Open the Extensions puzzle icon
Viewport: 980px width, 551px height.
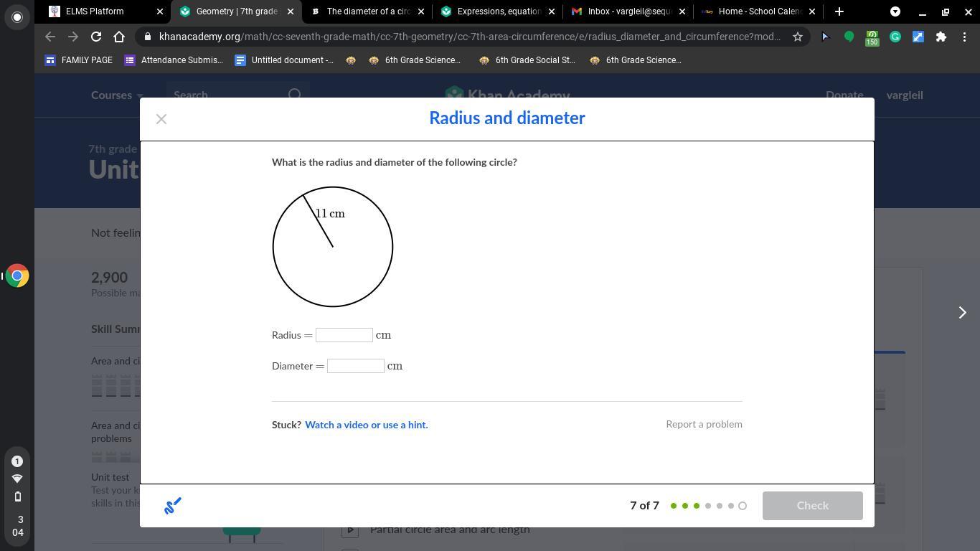(x=941, y=37)
